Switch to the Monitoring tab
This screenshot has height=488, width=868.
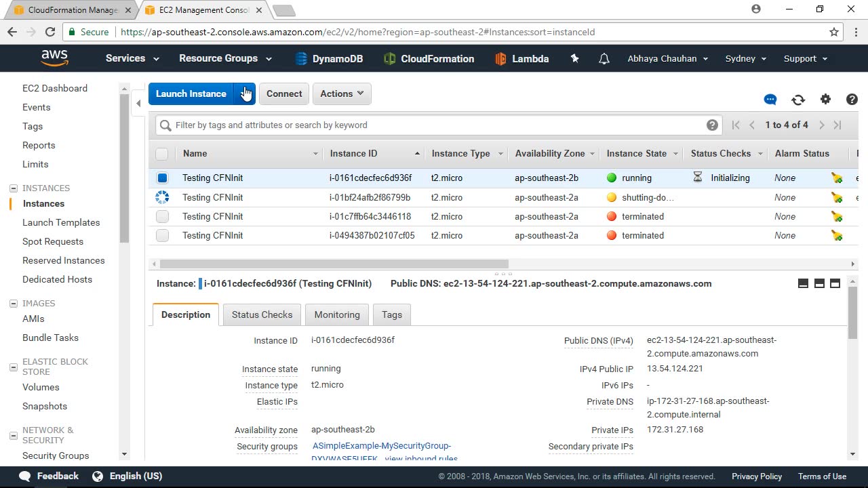tap(337, 314)
